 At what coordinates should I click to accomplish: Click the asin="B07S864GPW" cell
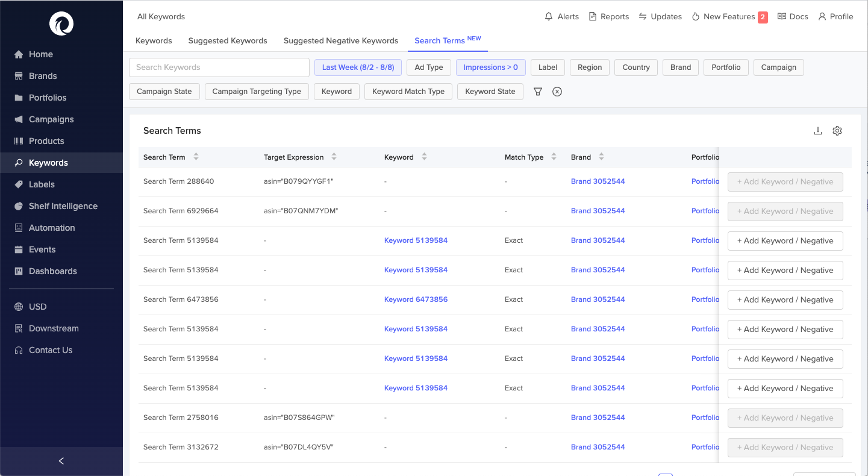pos(299,418)
